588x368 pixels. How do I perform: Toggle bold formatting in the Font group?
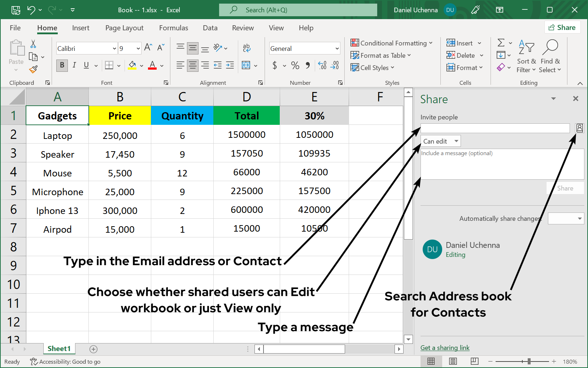(61, 65)
